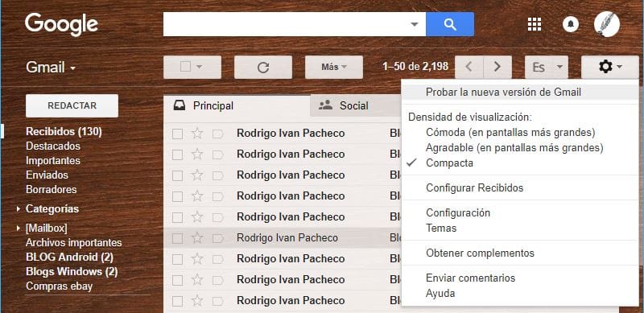Open Configuración from the settings menu

point(458,212)
